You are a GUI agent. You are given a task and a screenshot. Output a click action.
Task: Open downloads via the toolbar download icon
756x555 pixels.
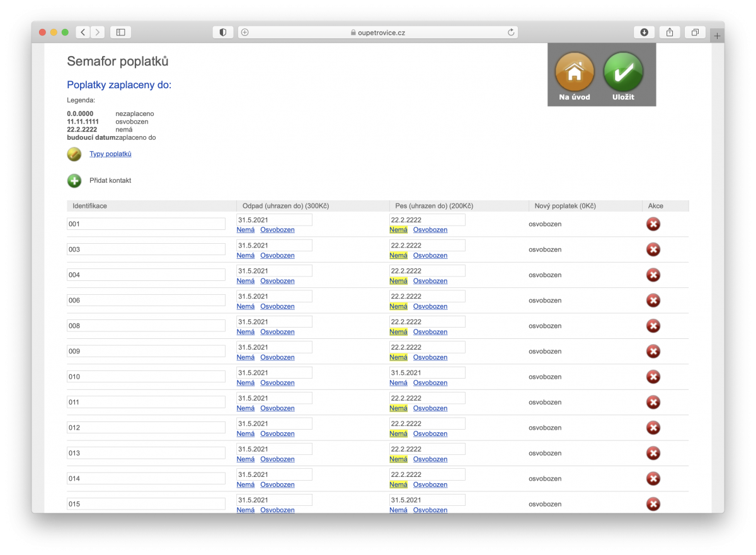pyautogui.click(x=644, y=31)
